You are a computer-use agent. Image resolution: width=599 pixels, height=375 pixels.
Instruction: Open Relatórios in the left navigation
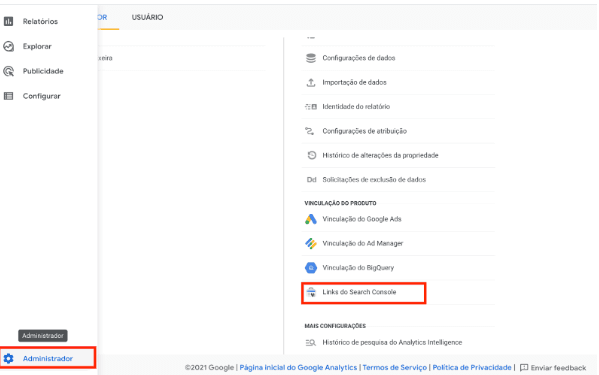(40, 21)
